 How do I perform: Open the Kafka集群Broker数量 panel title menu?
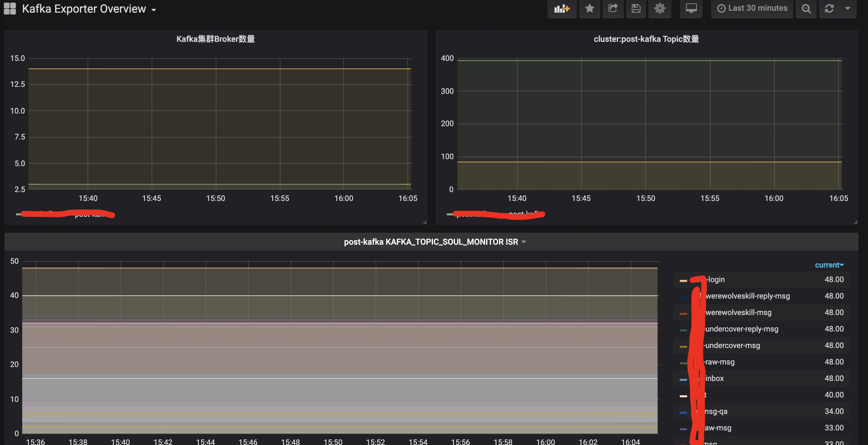pos(215,39)
